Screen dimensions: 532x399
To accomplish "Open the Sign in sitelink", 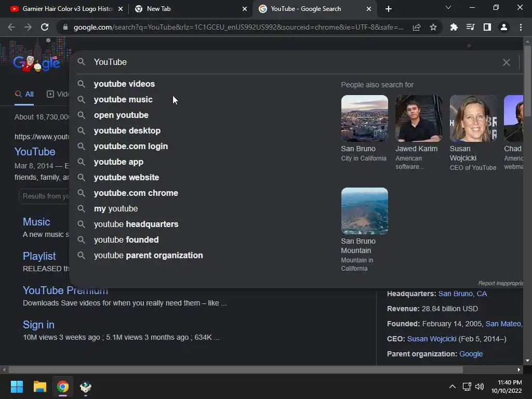I will 38,325.
